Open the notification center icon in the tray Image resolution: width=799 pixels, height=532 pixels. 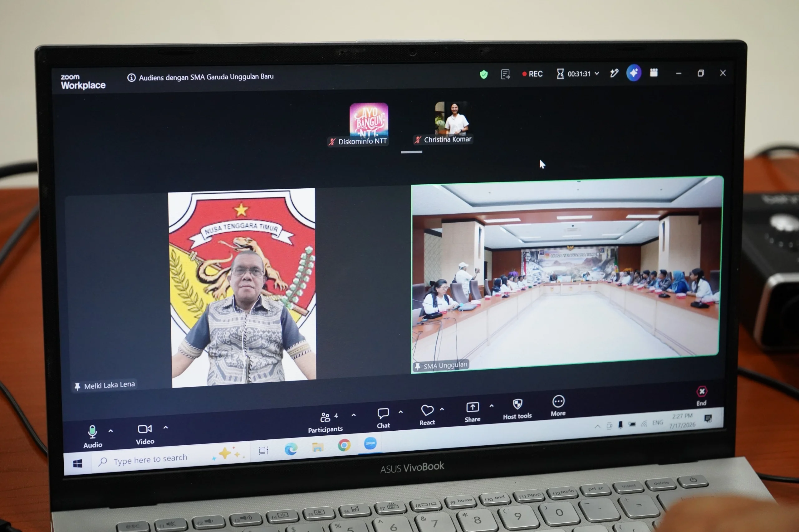coord(708,418)
